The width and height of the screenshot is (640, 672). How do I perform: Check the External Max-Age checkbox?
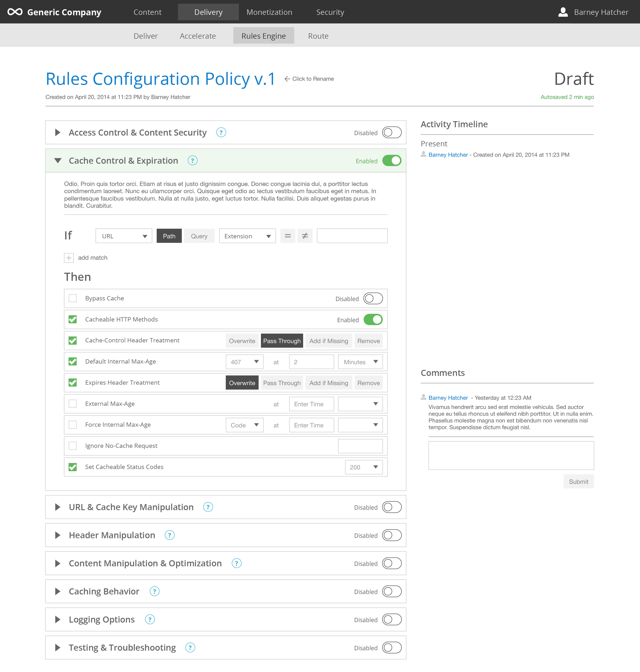[x=73, y=404]
